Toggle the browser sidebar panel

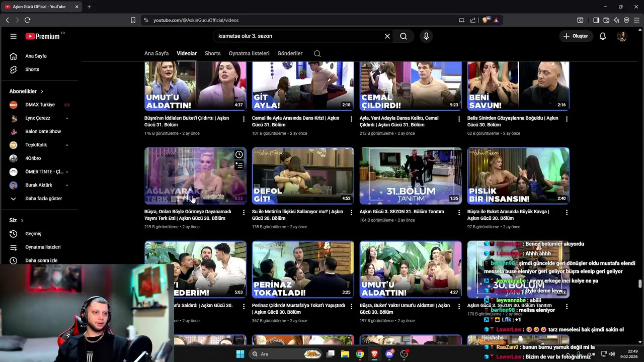pos(596,20)
